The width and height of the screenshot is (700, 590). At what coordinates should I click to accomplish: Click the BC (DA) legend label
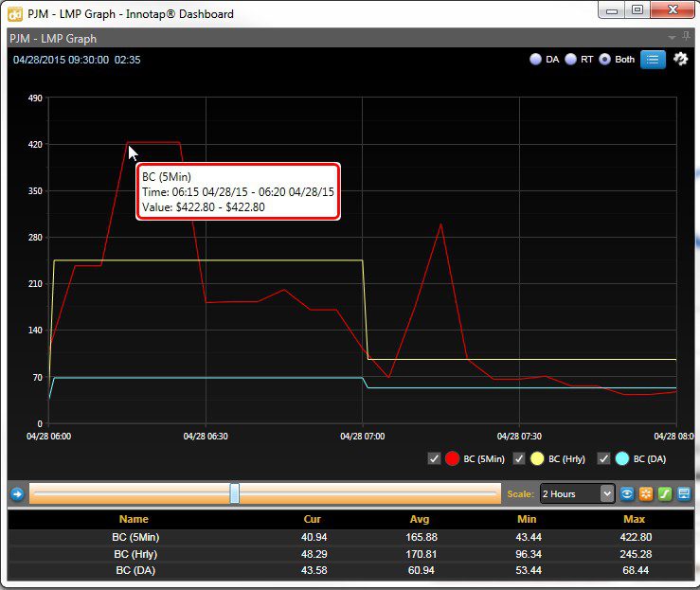650,458
